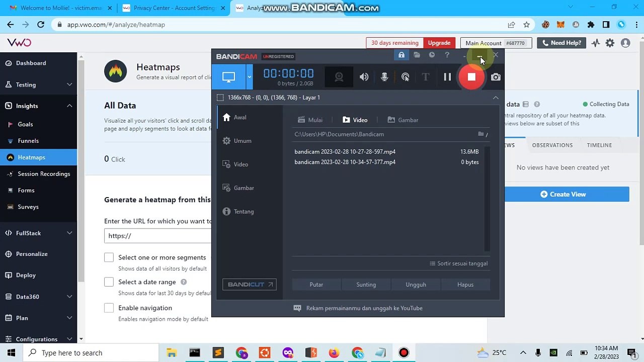Open Bandicam help question mark
The image size is (644, 362).
click(x=447, y=55)
